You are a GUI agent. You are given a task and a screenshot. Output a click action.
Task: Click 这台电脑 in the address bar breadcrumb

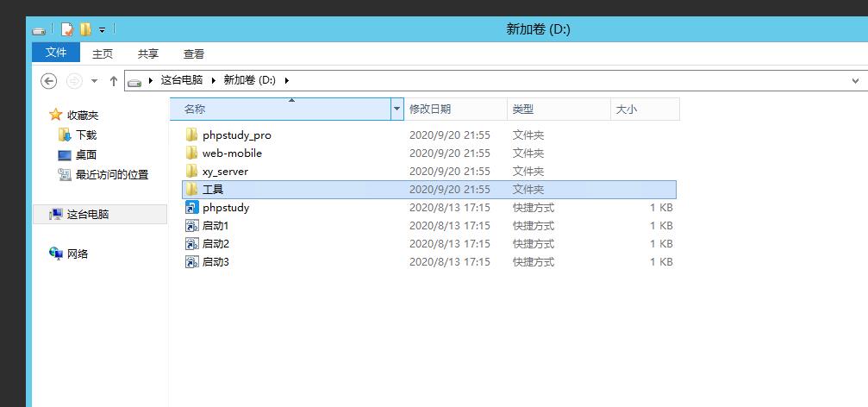click(x=181, y=80)
